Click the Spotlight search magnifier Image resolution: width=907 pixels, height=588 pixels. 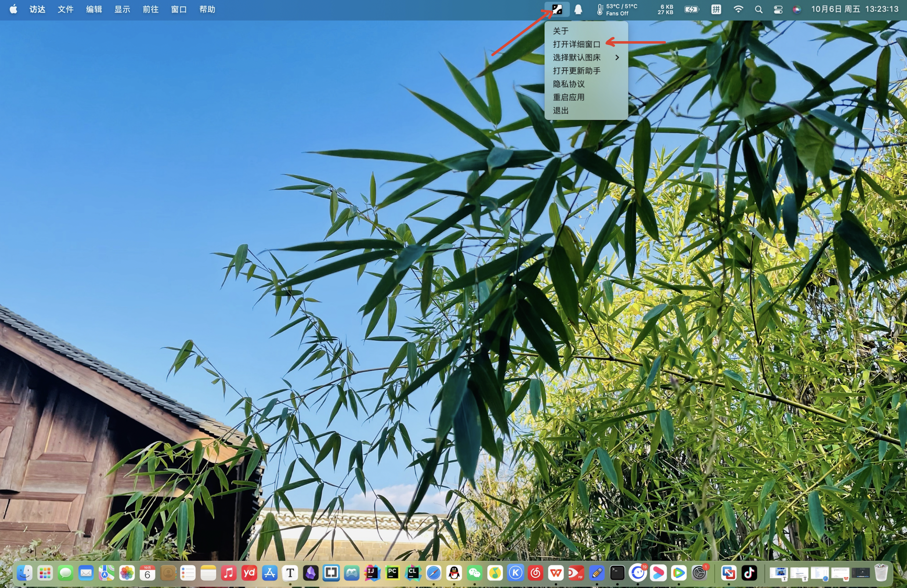(x=758, y=9)
